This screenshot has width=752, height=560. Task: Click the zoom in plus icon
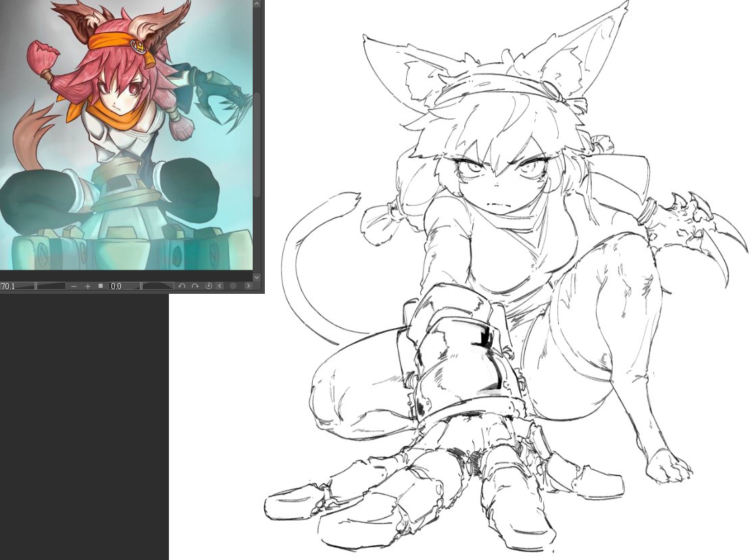(88, 286)
